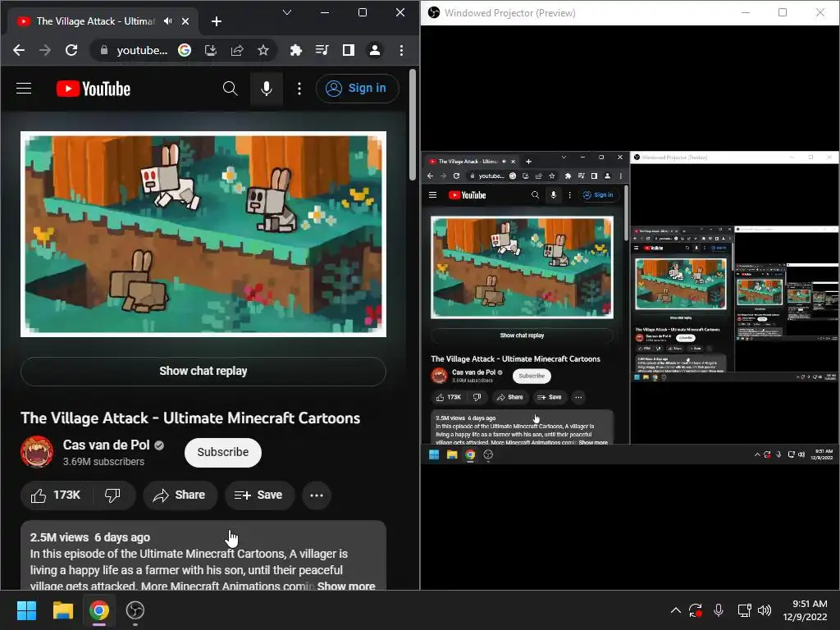The image size is (840, 630).
Task: Open new tab with plus button
Action: tap(217, 21)
